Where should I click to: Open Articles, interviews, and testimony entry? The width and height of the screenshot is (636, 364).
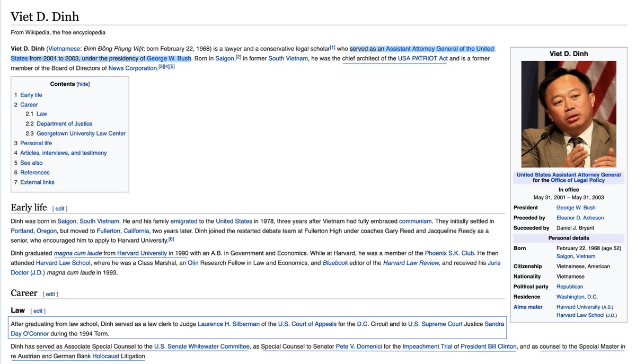tap(64, 153)
